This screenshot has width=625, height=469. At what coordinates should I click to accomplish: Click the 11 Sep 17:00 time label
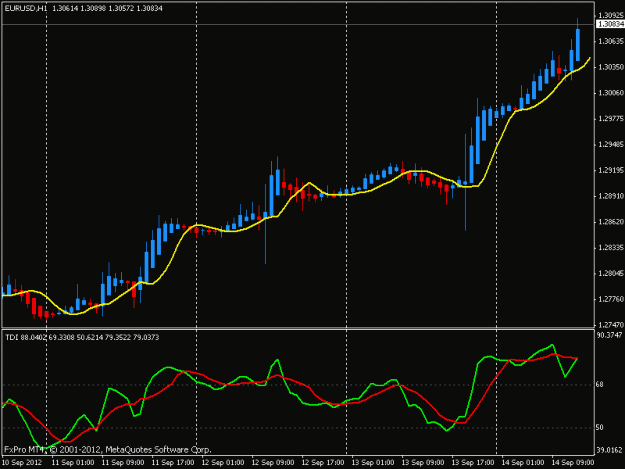pyautogui.click(x=173, y=463)
